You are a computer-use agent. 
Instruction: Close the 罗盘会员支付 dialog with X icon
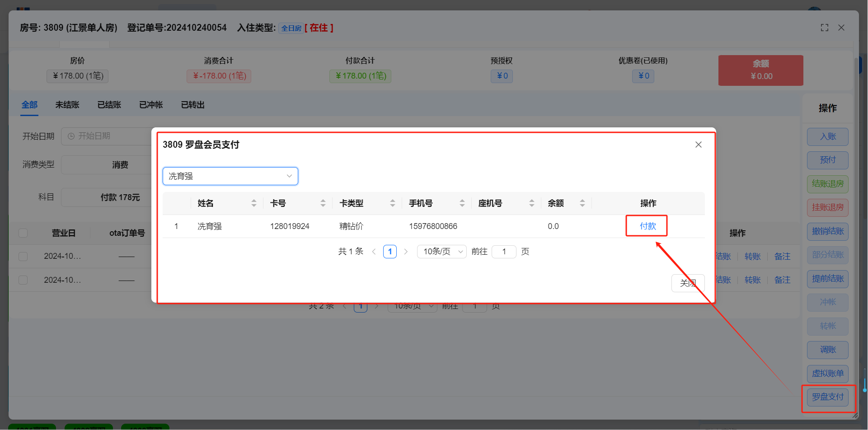tap(698, 145)
